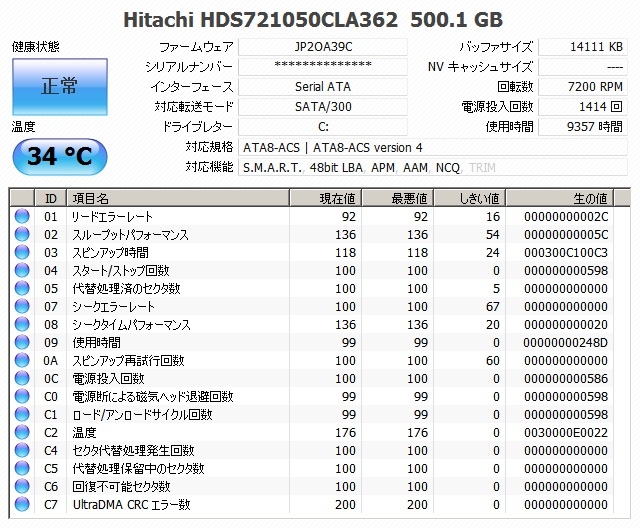Select the 代替処理保留中のセクタ数 row name
Viewport: 640px width, 528px height.
click(138, 468)
